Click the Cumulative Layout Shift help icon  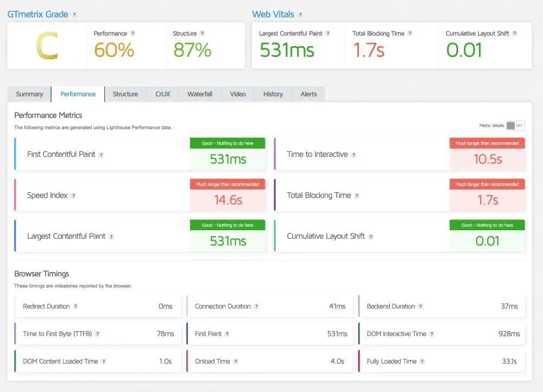coord(371,236)
